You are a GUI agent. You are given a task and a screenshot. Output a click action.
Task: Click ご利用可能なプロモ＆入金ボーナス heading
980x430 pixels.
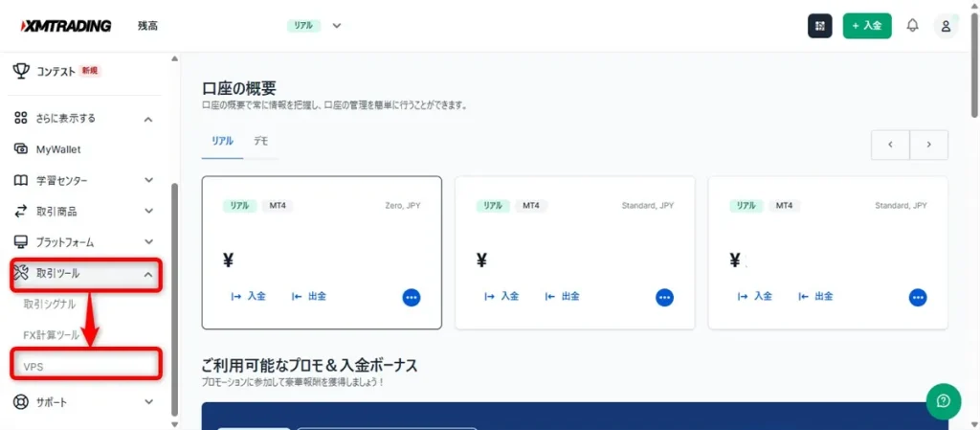[309, 365]
